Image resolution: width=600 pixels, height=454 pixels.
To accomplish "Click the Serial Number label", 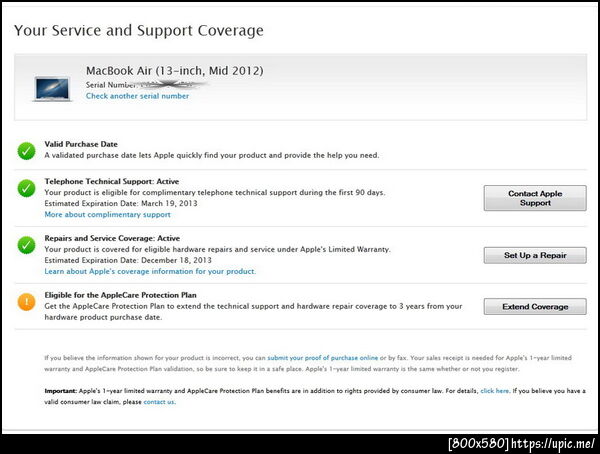I will tap(111, 85).
